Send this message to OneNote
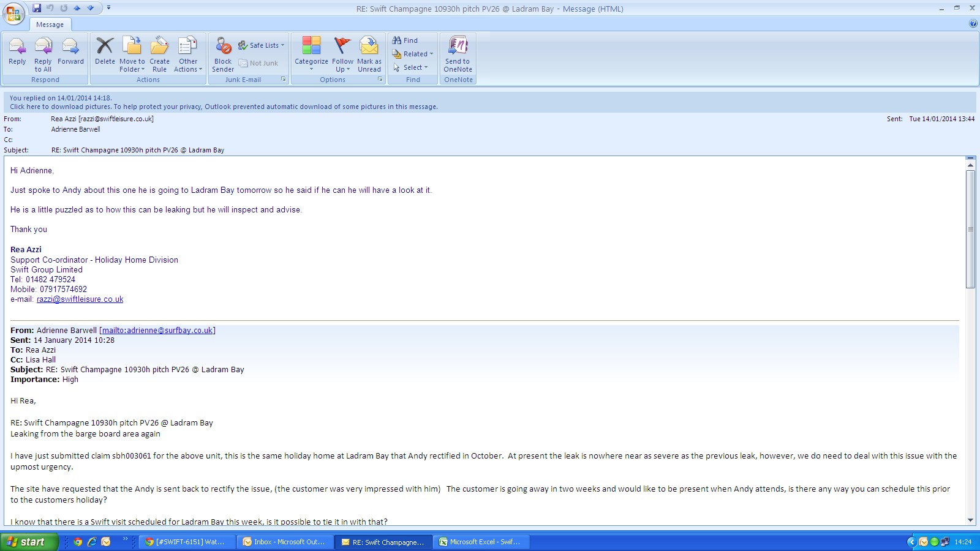This screenshot has height=551, width=980. click(x=458, y=54)
